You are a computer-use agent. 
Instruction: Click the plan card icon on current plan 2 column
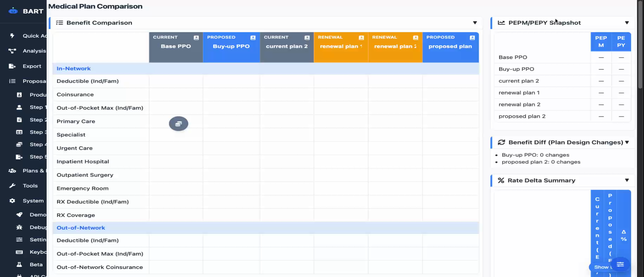pyautogui.click(x=307, y=38)
